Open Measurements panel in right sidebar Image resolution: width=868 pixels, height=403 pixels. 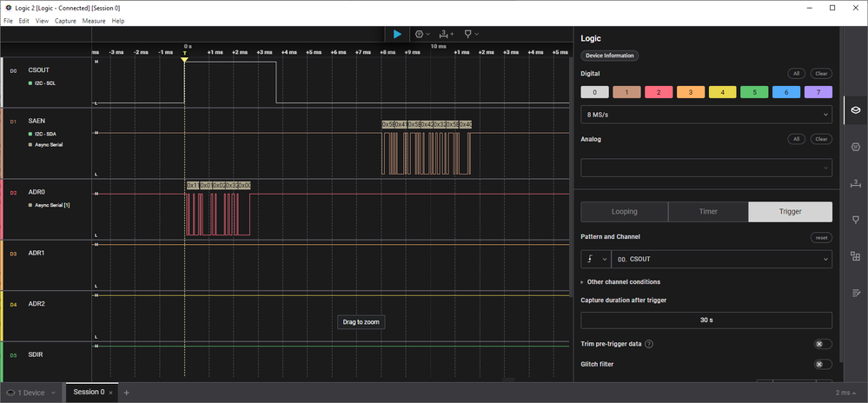pyautogui.click(x=855, y=183)
